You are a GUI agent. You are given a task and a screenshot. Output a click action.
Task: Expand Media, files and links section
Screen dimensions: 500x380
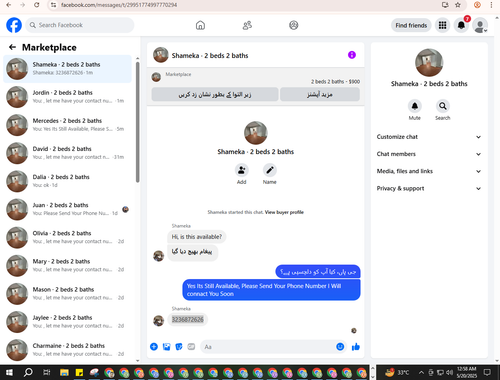point(429,171)
